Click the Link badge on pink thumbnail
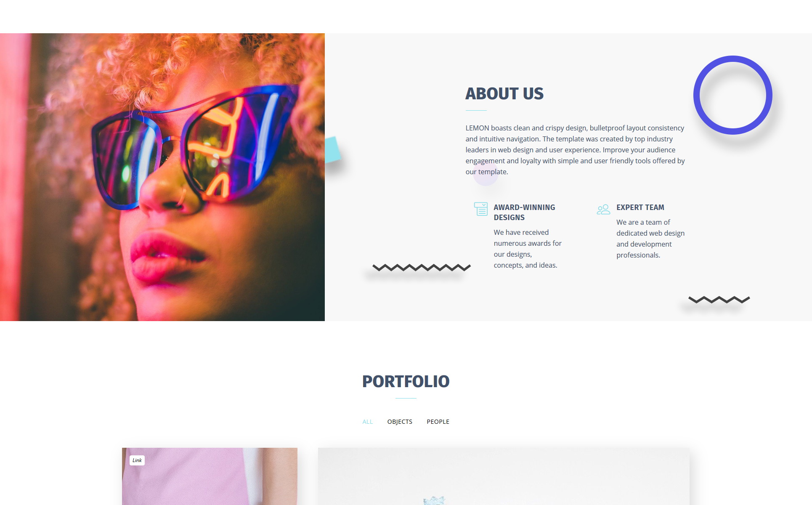 coord(137,460)
